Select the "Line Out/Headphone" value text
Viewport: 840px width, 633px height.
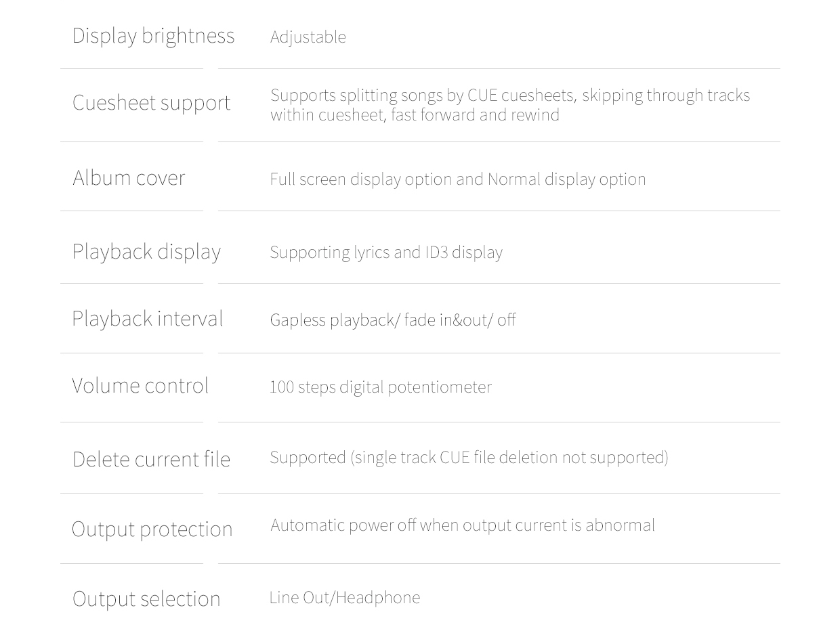345,598
